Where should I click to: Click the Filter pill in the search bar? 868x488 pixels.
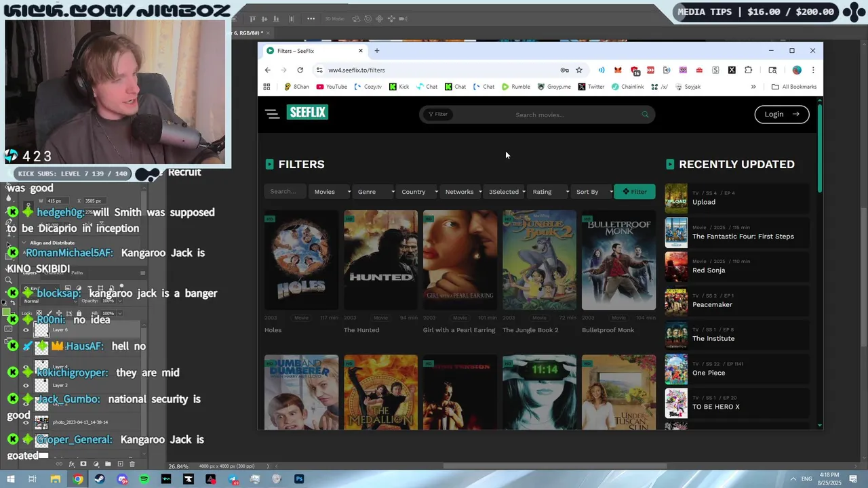(437, 114)
